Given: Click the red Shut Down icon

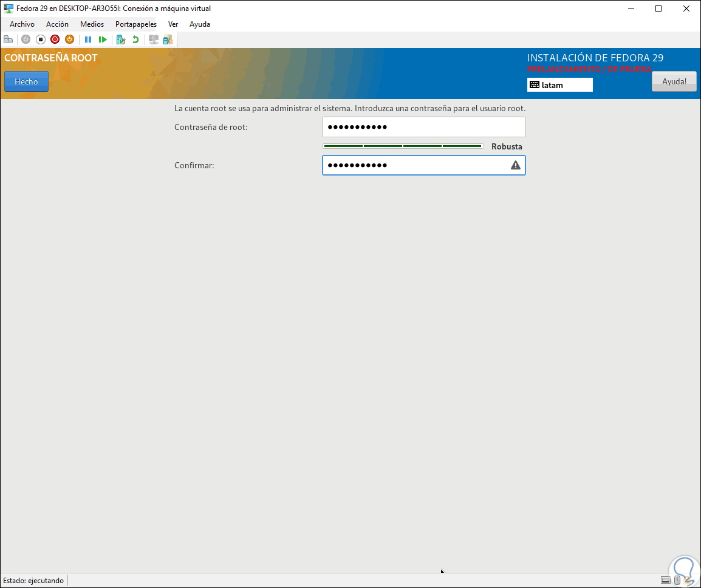Looking at the screenshot, I should click(55, 39).
